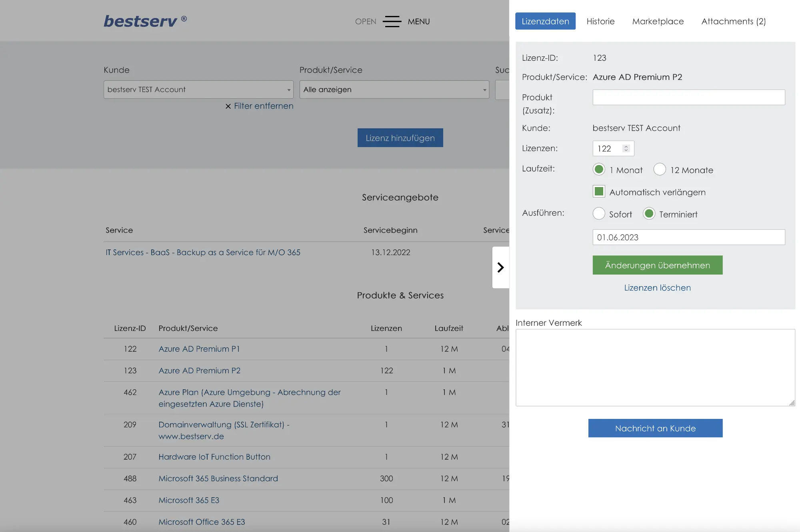Click the OPEN text next to menu
Screen dimensions: 800x532
(x=366, y=22)
